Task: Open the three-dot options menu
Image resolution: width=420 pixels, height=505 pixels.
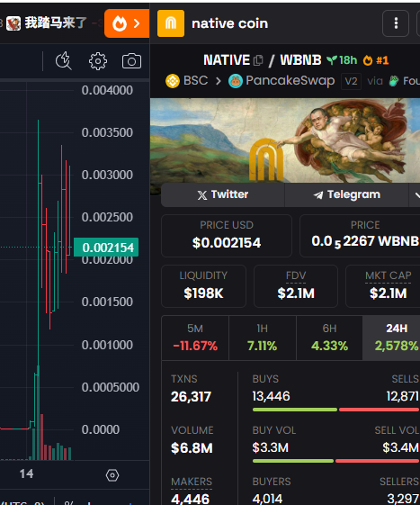Action: (396, 23)
